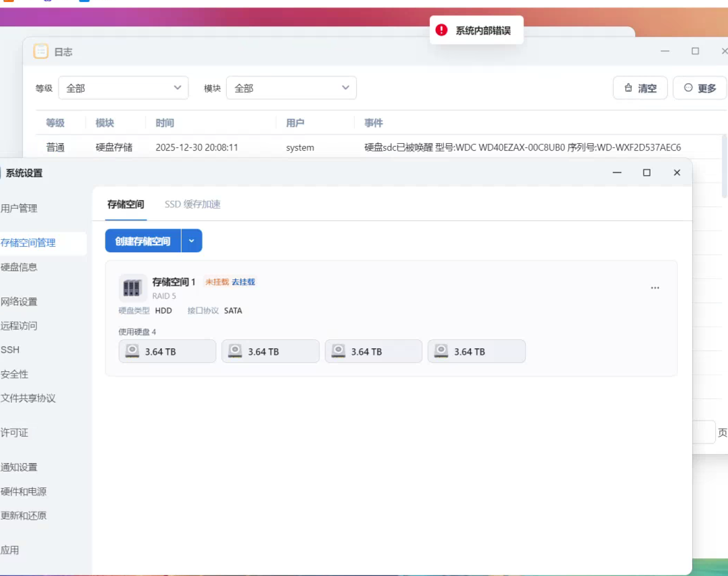Click the 去挂载 link
Screen dimensions: 728x576
point(243,282)
